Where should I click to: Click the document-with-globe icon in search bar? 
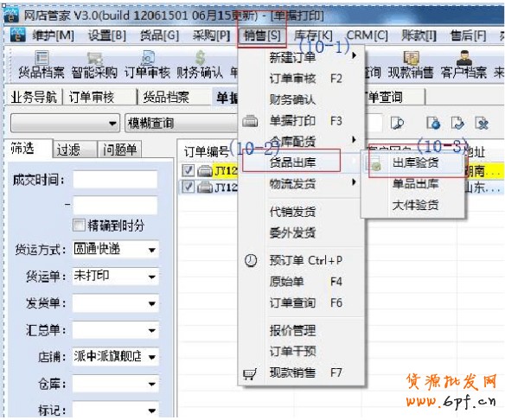click(x=433, y=123)
